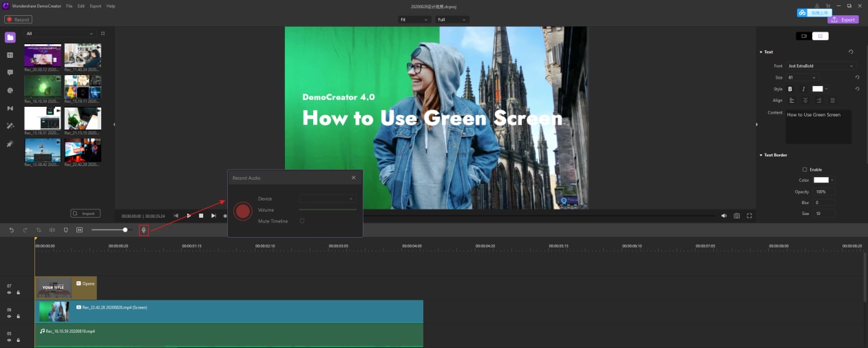The height and width of the screenshot is (348, 868).
Task: Check the Mute Timeline checkbox
Action: 301,221
